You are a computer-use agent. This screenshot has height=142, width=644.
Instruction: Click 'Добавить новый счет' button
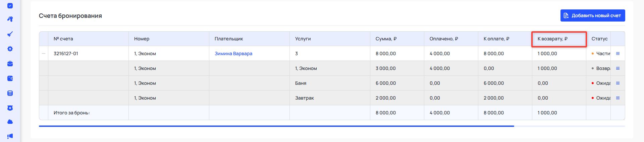pos(592,15)
